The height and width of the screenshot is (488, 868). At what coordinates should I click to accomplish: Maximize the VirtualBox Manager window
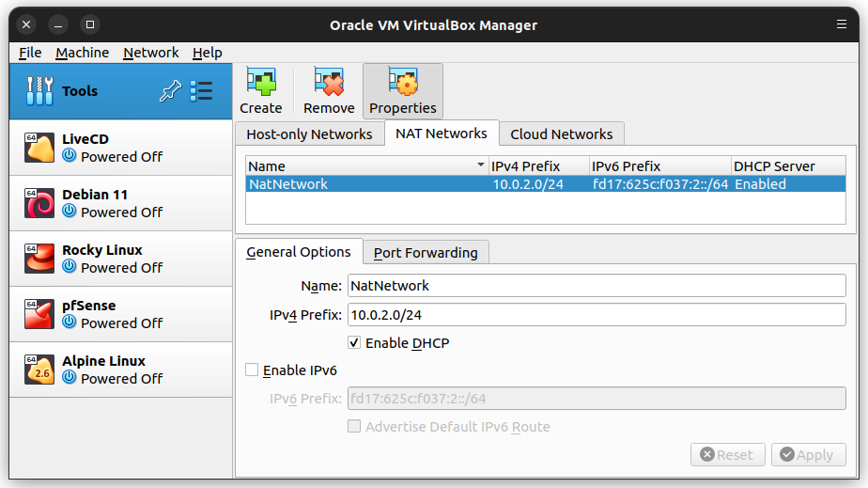[x=89, y=24]
